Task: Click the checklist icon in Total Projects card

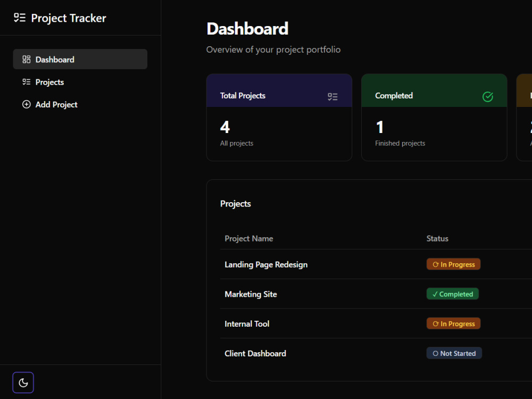Action: (332, 97)
